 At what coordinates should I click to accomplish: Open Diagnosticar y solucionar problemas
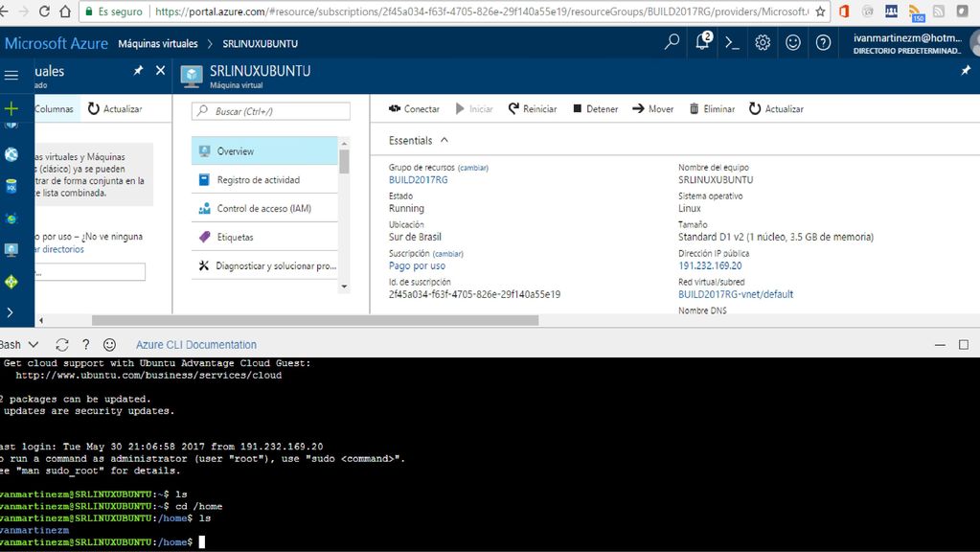point(264,265)
